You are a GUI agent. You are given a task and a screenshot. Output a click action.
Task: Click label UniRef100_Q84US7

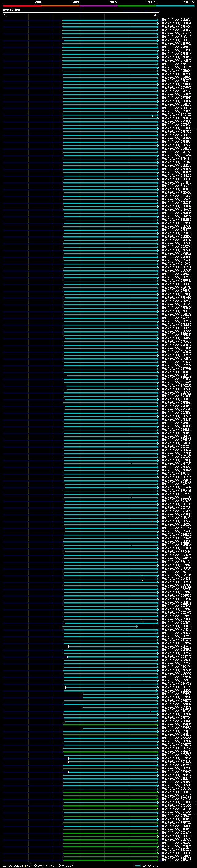176,856
